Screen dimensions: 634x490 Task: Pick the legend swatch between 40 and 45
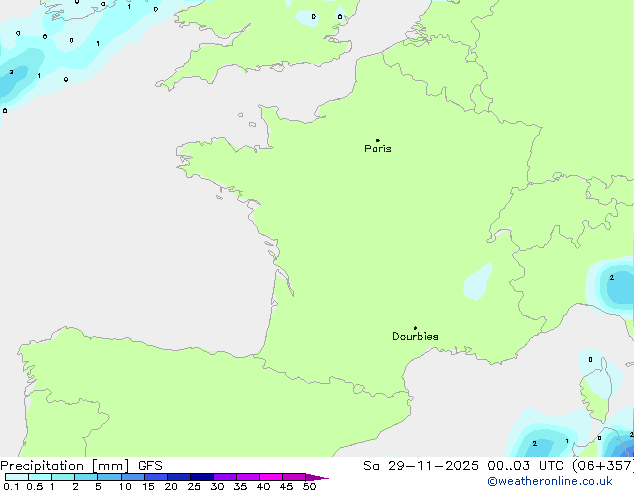271,477
